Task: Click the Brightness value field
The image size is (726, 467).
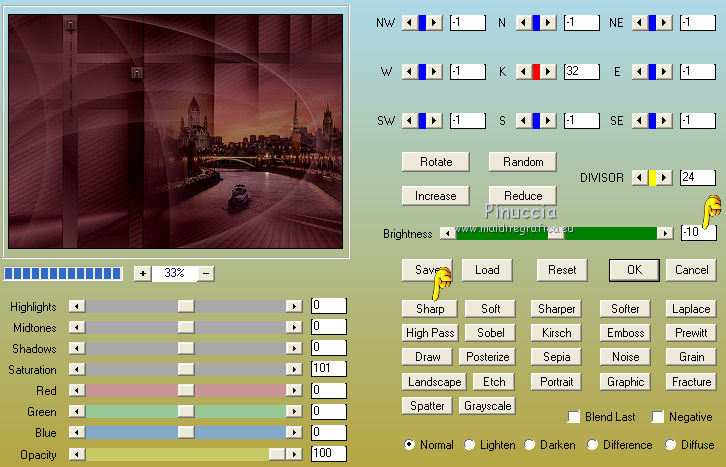Action: click(699, 232)
